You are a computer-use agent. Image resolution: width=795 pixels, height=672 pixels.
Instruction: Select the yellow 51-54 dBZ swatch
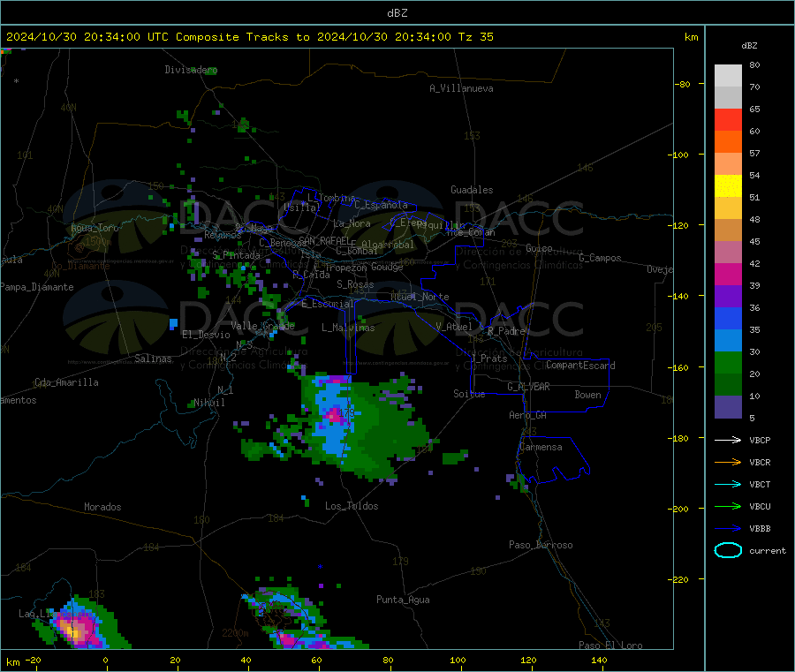point(728,186)
